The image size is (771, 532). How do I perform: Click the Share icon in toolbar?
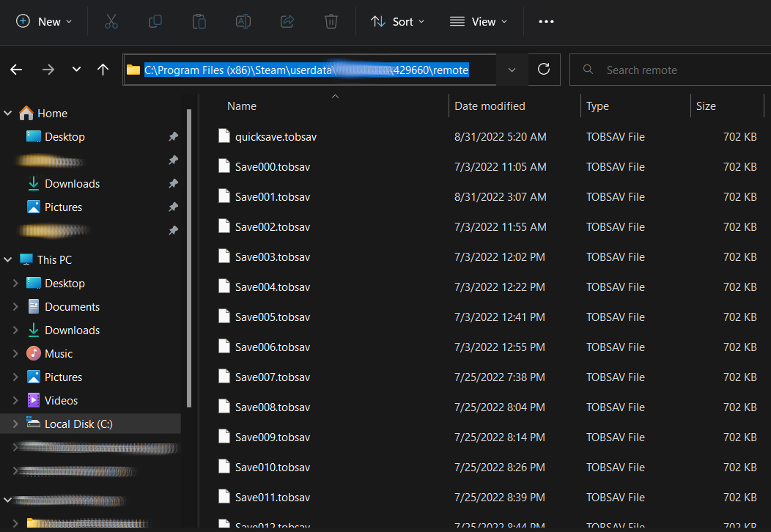pyautogui.click(x=287, y=22)
